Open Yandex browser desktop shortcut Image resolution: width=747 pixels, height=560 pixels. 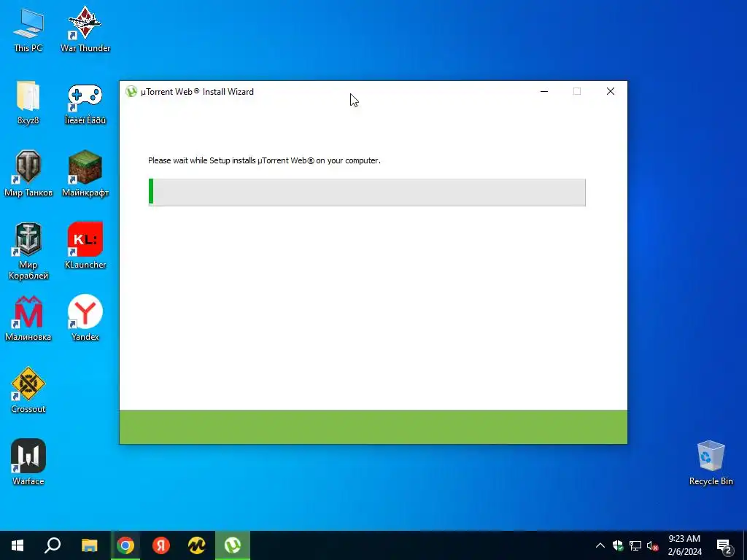[x=85, y=318]
